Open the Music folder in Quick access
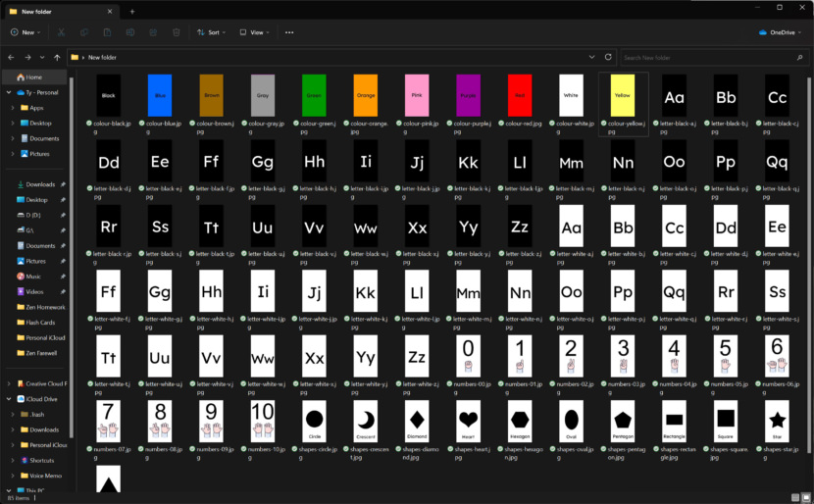The width and height of the screenshot is (814, 504). (x=33, y=277)
